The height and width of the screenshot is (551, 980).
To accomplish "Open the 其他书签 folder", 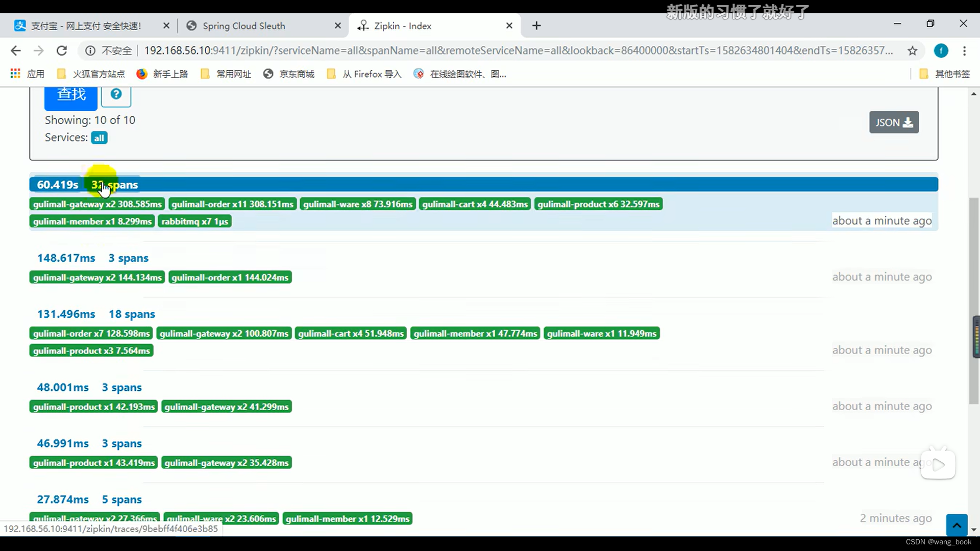I will click(x=945, y=74).
